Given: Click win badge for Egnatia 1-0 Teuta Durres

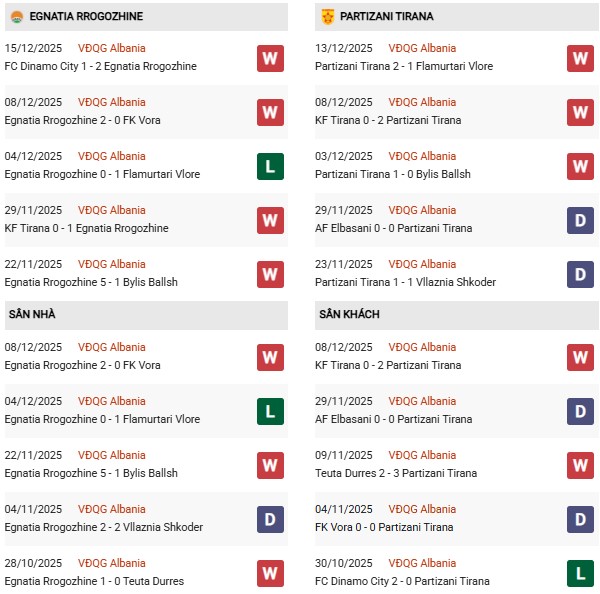Looking at the screenshot, I should (270, 573).
